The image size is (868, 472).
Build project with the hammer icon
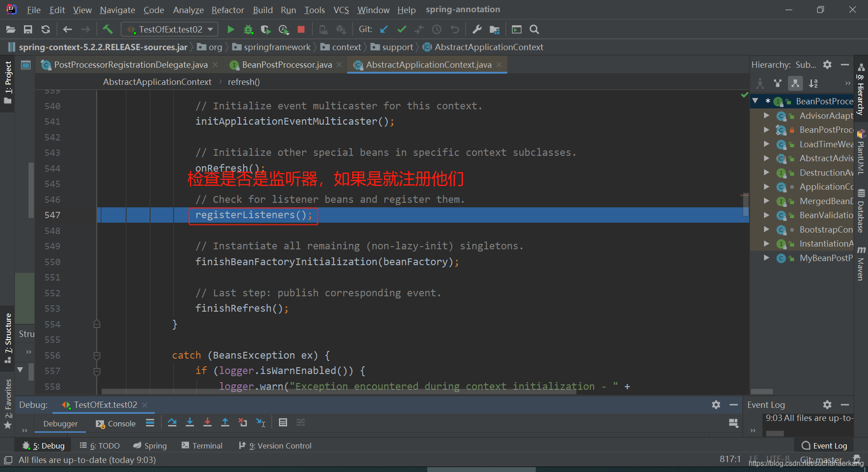click(x=108, y=29)
